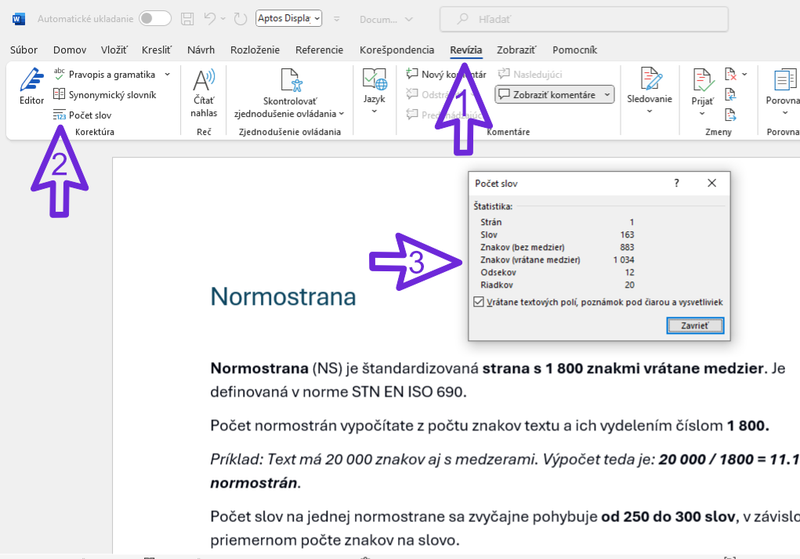This screenshot has height=559, width=800.
Task: Click the Undo arrow icon
Action: [210, 19]
